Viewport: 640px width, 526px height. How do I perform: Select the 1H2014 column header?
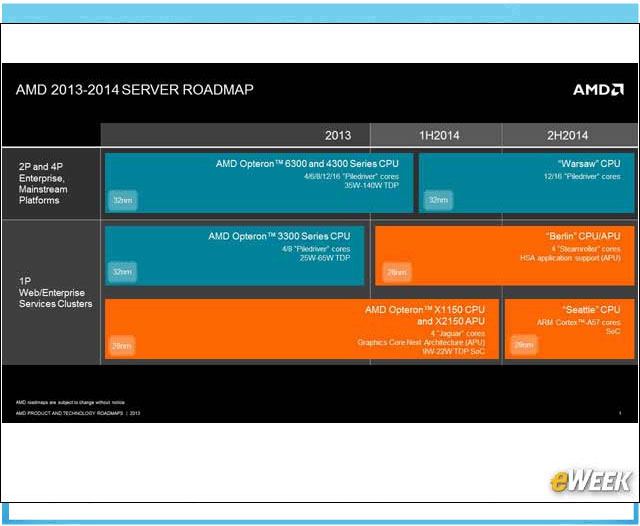click(438, 136)
